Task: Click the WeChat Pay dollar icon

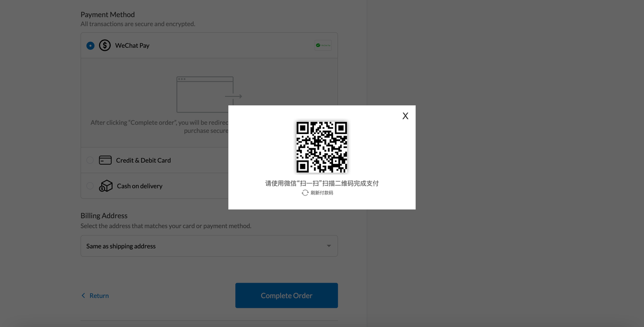Action: pyautogui.click(x=105, y=45)
